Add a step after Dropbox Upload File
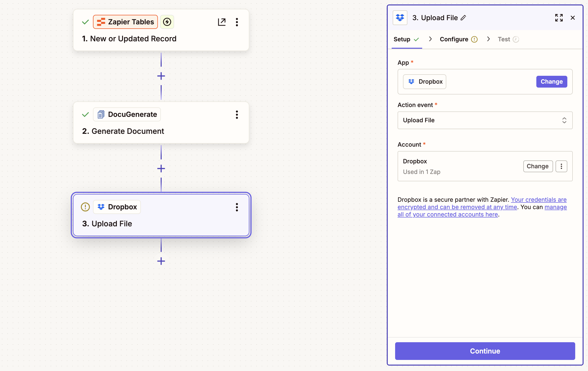588x371 pixels. pos(161,261)
